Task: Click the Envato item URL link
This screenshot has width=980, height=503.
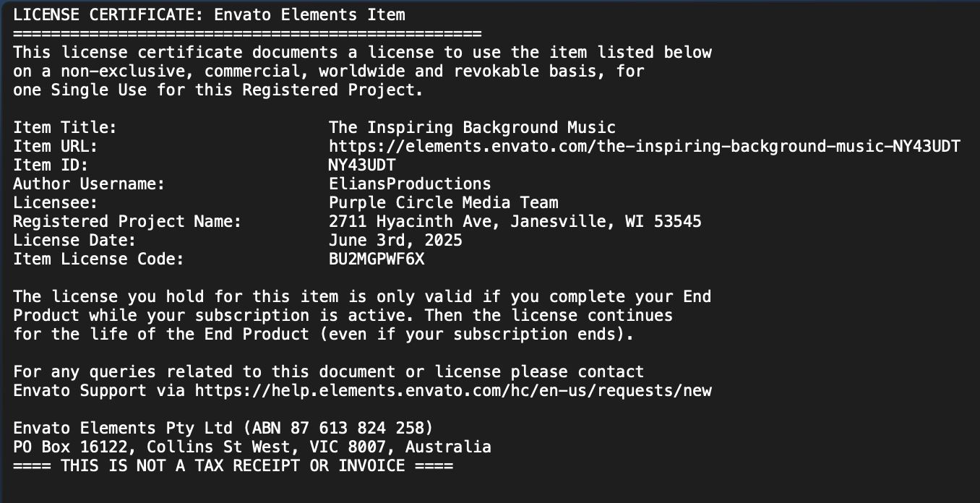Action: (x=644, y=147)
